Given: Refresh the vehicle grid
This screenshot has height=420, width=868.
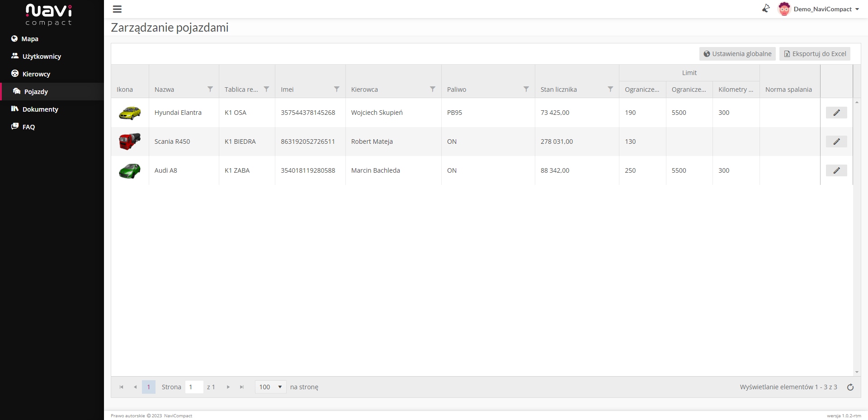Looking at the screenshot, I should coord(850,387).
